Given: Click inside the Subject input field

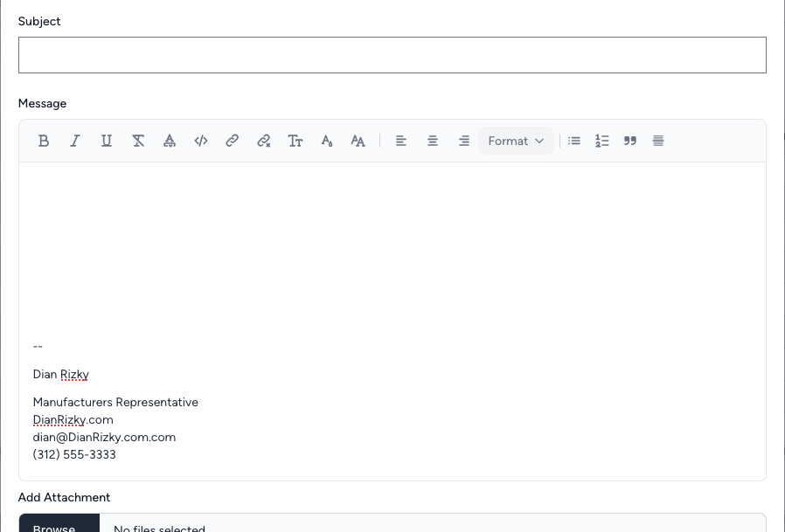Looking at the screenshot, I should [392, 54].
